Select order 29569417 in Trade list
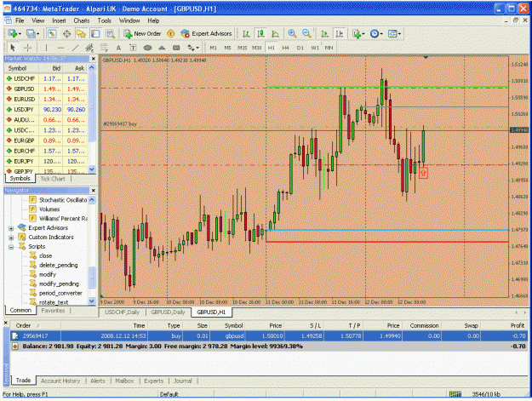The width and height of the screenshot is (532, 401). [x=269, y=335]
